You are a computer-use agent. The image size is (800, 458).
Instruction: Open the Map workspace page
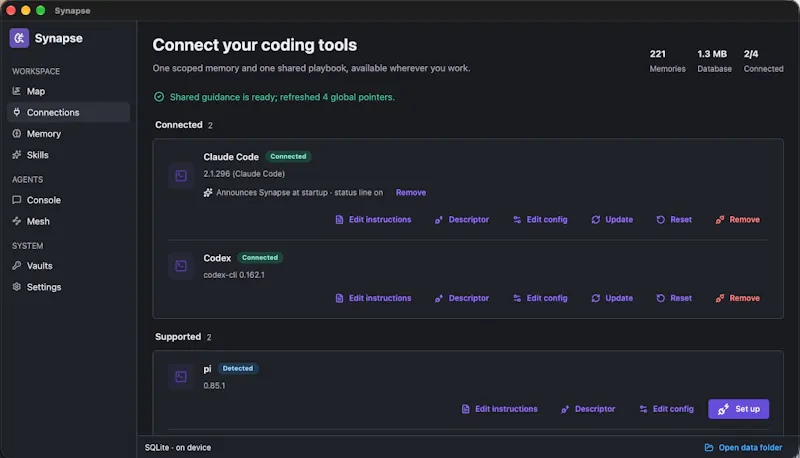68,91
